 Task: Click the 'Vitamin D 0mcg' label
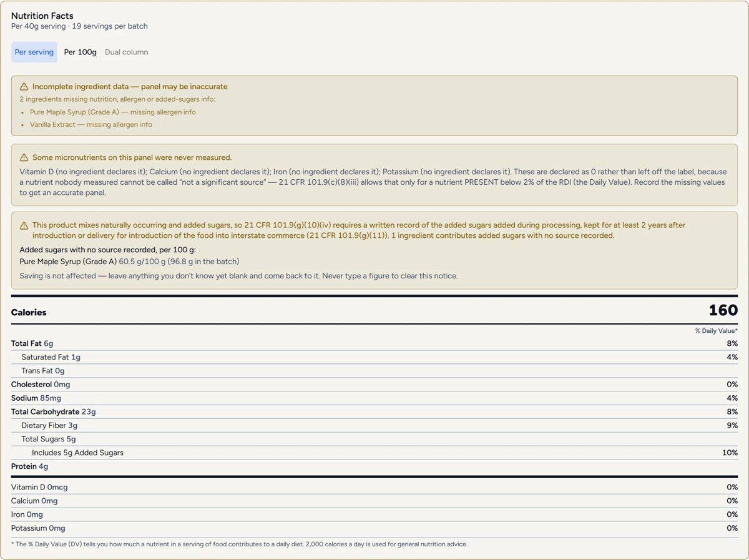(x=39, y=488)
